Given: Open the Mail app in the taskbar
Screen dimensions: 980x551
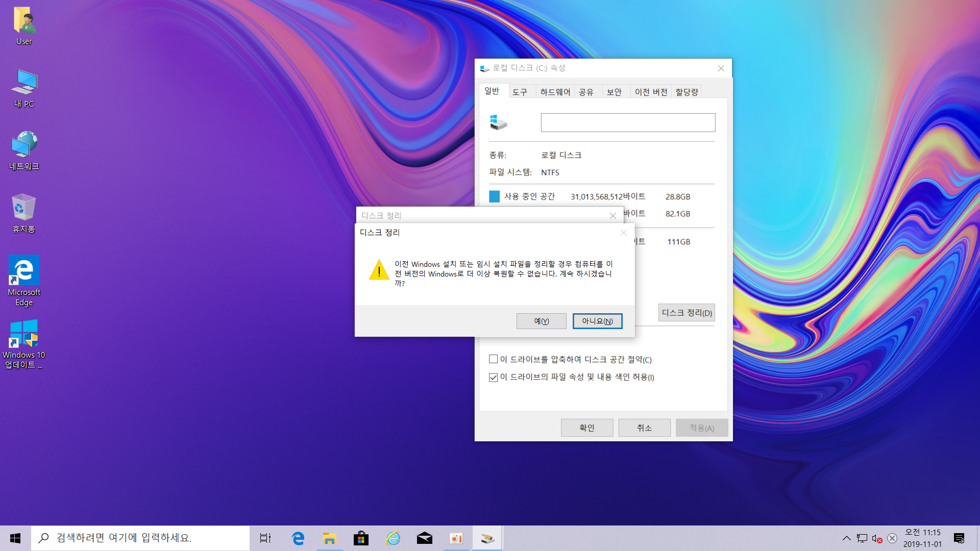Looking at the screenshot, I should coord(424,538).
